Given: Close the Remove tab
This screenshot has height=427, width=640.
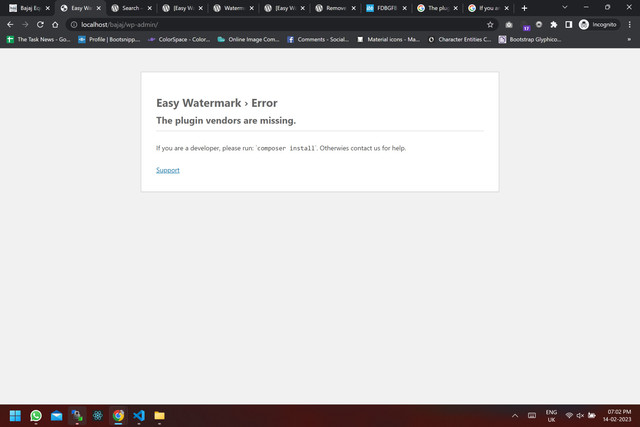Looking at the screenshot, I should point(354,8).
